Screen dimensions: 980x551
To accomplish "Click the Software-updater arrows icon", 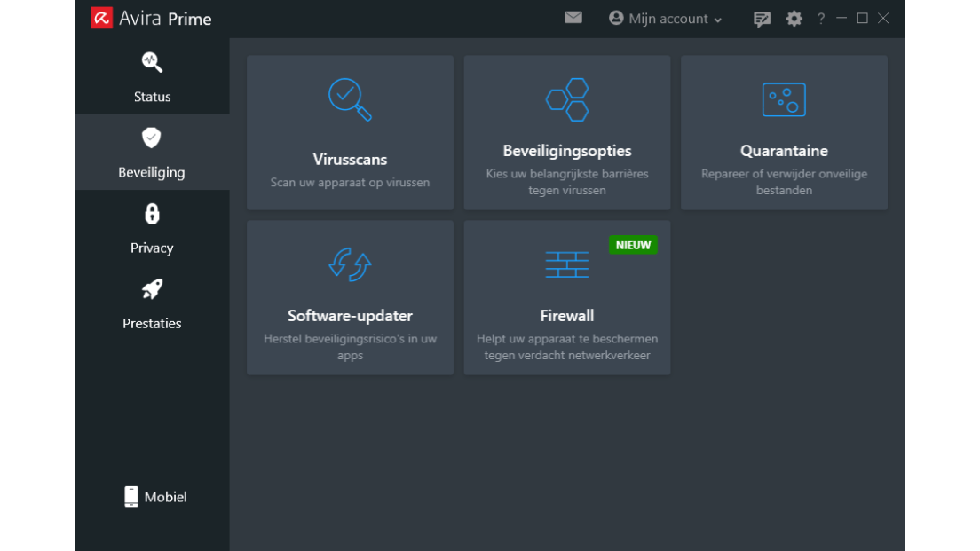I will pyautogui.click(x=350, y=264).
